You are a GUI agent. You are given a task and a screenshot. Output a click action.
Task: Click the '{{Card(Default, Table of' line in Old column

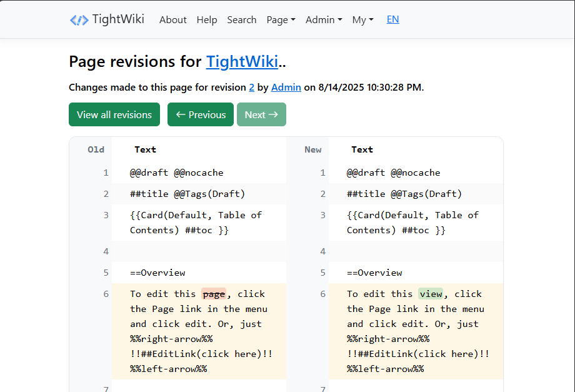click(196, 215)
